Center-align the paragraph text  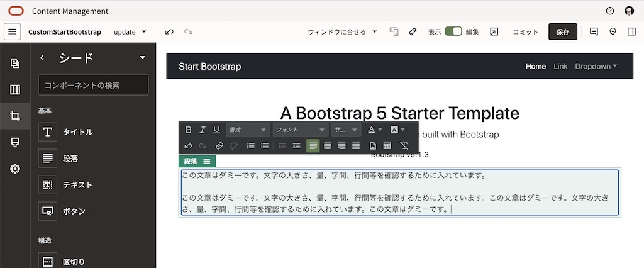(327, 146)
